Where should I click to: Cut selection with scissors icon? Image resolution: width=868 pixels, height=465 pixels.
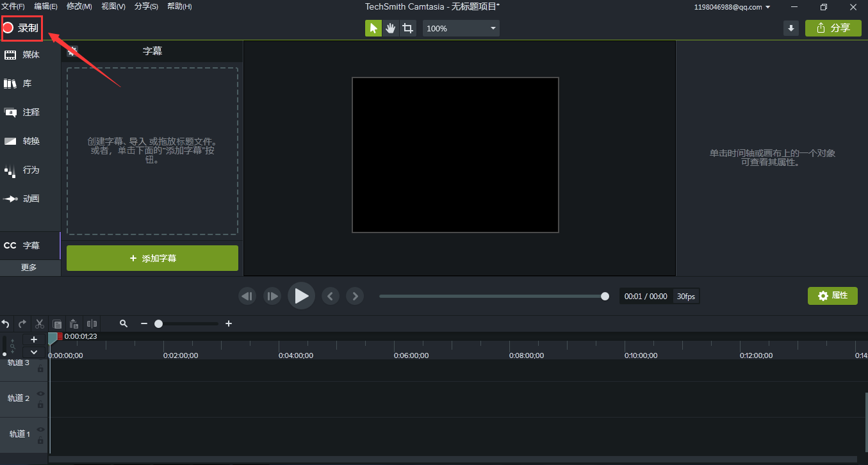[40, 324]
